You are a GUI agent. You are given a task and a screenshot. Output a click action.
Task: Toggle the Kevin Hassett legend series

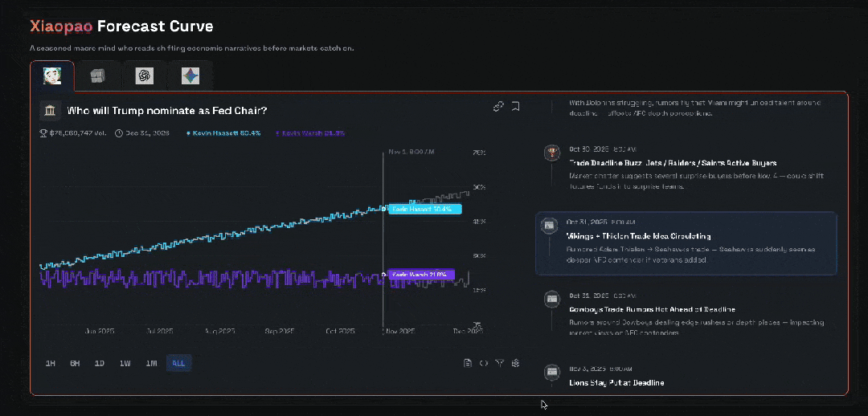tap(224, 133)
